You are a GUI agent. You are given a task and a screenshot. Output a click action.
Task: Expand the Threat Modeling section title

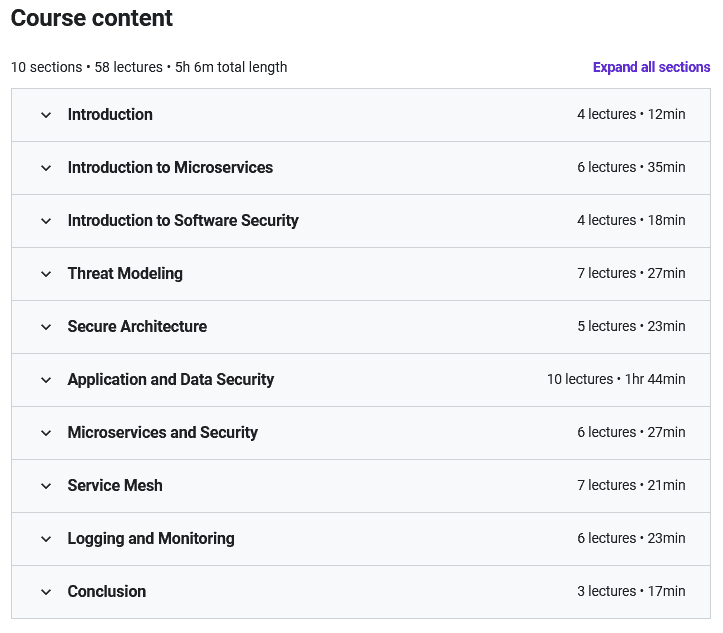(125, 273)
